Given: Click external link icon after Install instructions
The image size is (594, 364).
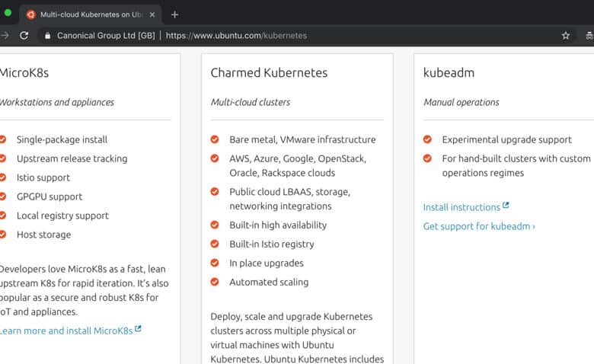Looking at the screenshot, I should [x=506, y=206].
